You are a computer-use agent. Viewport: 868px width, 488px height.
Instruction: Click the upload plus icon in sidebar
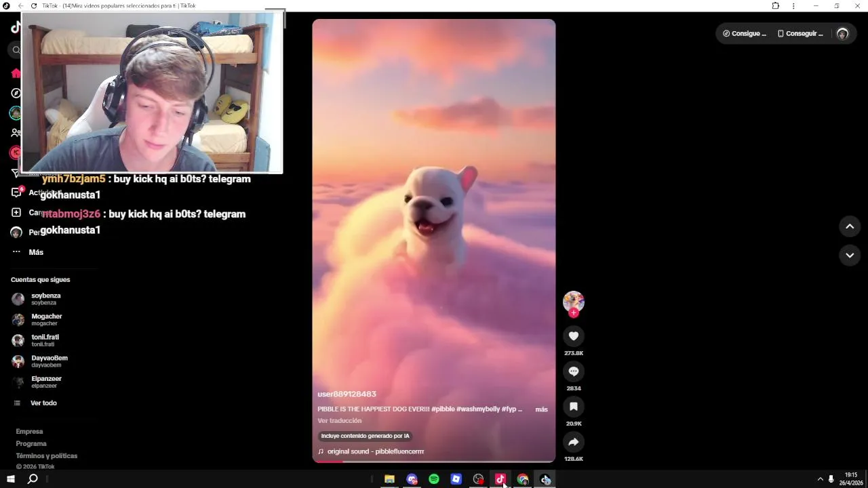16,212
